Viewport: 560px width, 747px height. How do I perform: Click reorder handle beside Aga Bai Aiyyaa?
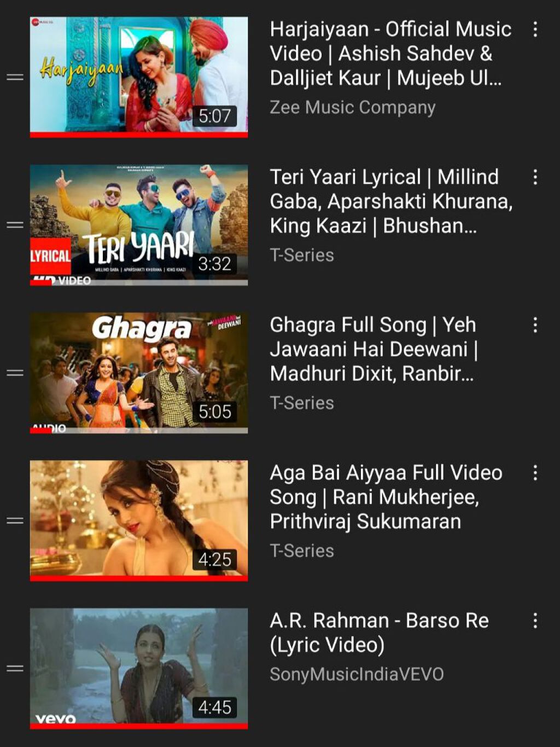15,520
